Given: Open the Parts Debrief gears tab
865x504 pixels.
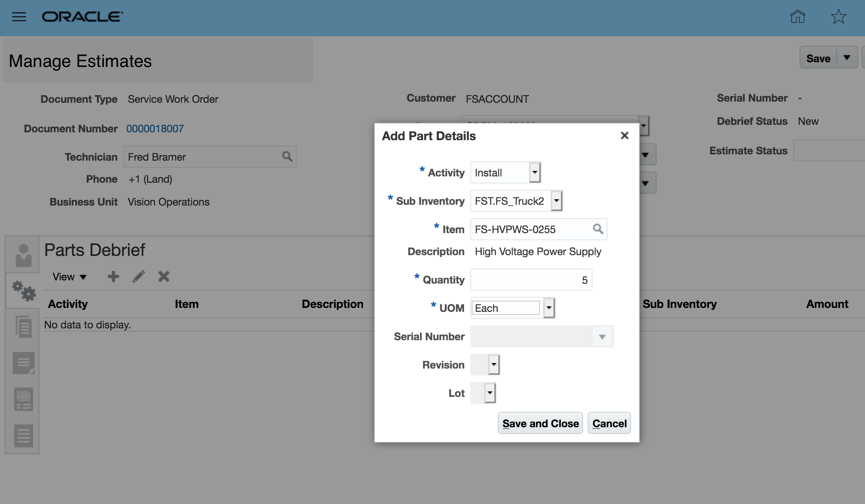Looking at the screenshot, I should click(x=23, y=291).
